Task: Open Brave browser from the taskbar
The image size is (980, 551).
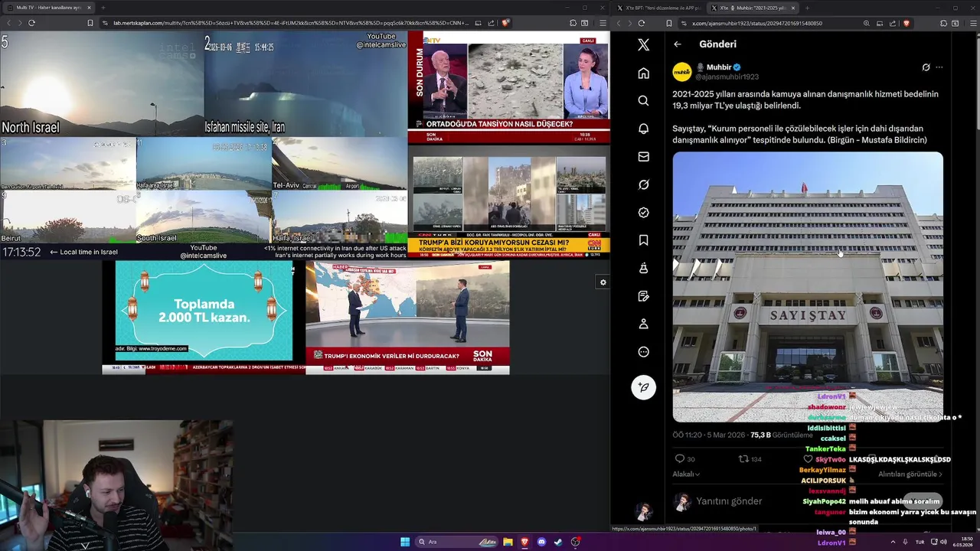Action: (x=524, y=542)
